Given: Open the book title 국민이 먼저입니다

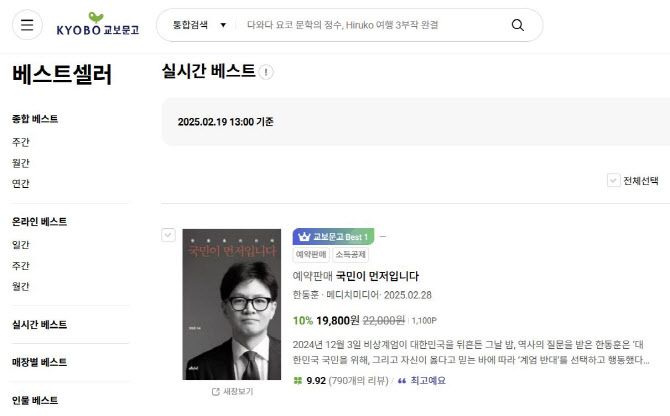Looking at the screenshot, I should [x=377, y=276].
